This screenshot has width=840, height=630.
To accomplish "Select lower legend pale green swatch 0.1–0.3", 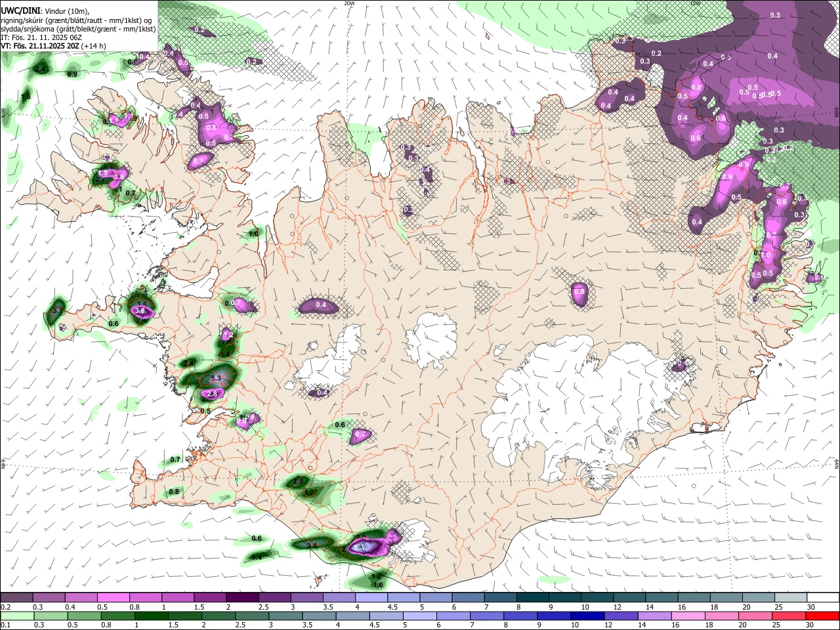I will pos(17,616).
